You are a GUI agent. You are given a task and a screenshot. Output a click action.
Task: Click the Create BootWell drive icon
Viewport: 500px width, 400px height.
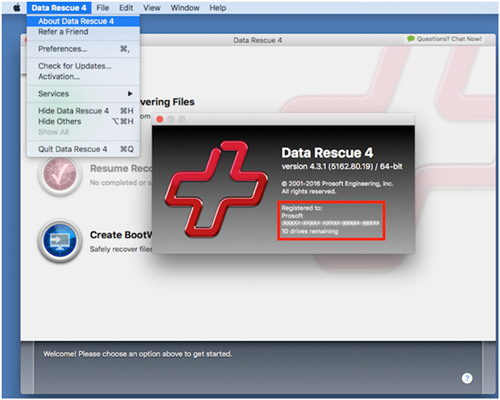(60, 241)
